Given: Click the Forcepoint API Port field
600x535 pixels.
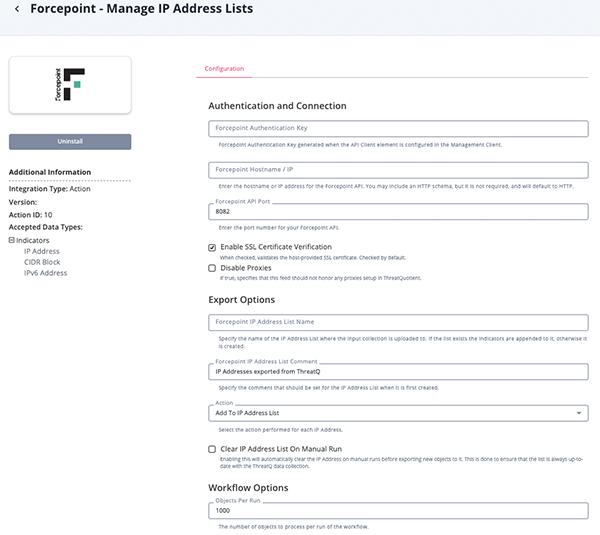Looking at the screenshot, I should point(398,213).
